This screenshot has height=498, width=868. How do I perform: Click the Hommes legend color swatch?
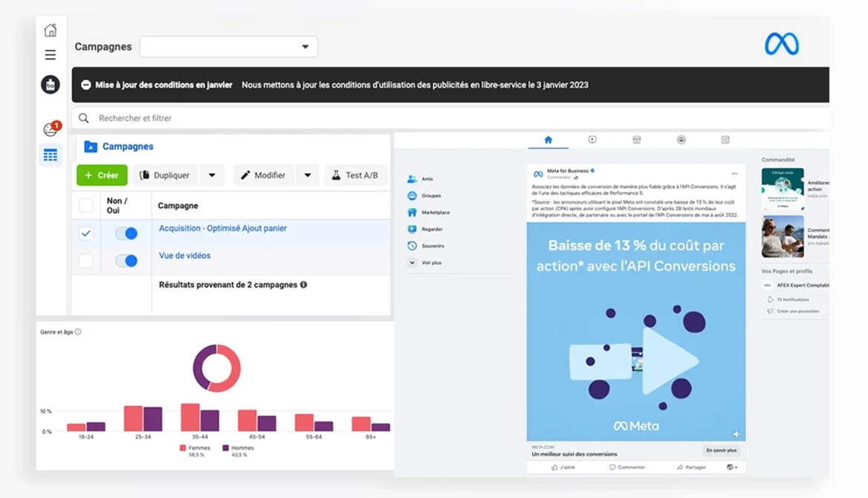(x=225, y=447)
